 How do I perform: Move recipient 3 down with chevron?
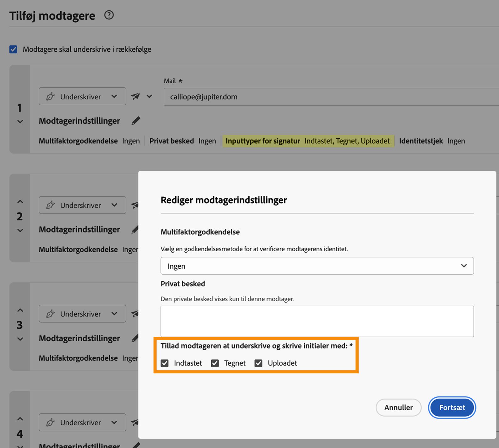(x=20, y=339)
